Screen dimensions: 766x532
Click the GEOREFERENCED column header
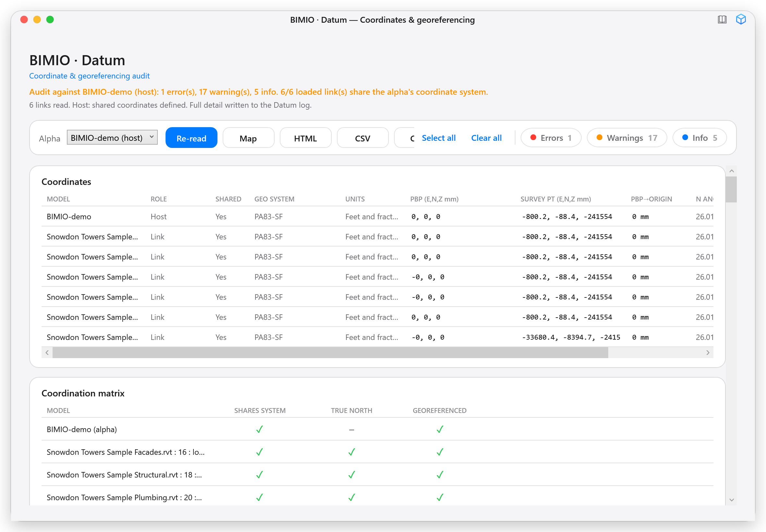(x=439, y=410)
